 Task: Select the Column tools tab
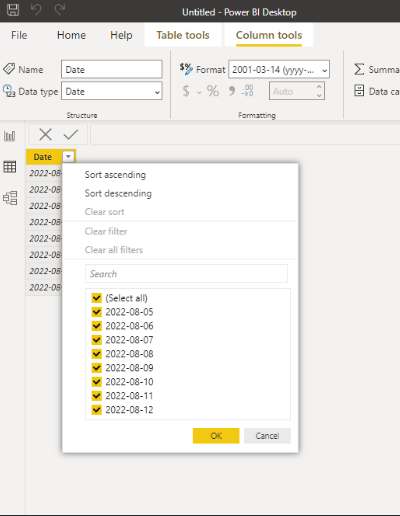269,35
